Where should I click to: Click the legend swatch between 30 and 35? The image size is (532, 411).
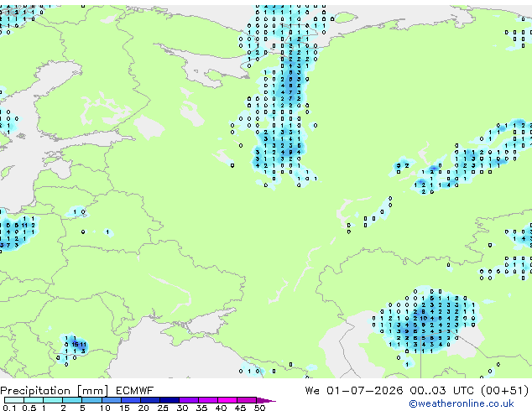[189, 400]
